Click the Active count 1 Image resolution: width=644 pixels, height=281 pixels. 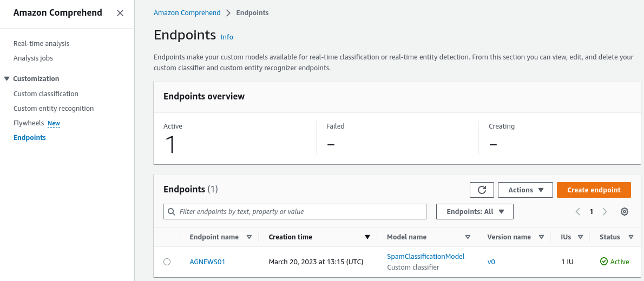[x=170, y=144]
